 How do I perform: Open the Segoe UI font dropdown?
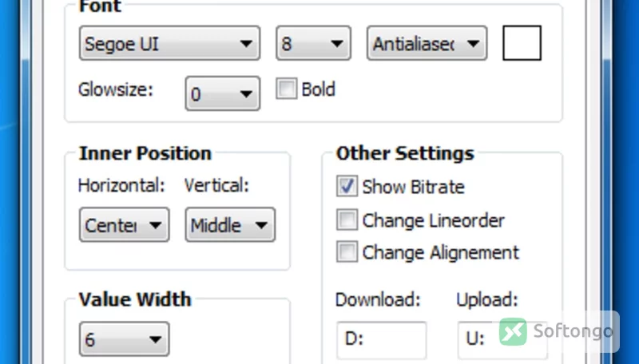[x=169, y=43]
